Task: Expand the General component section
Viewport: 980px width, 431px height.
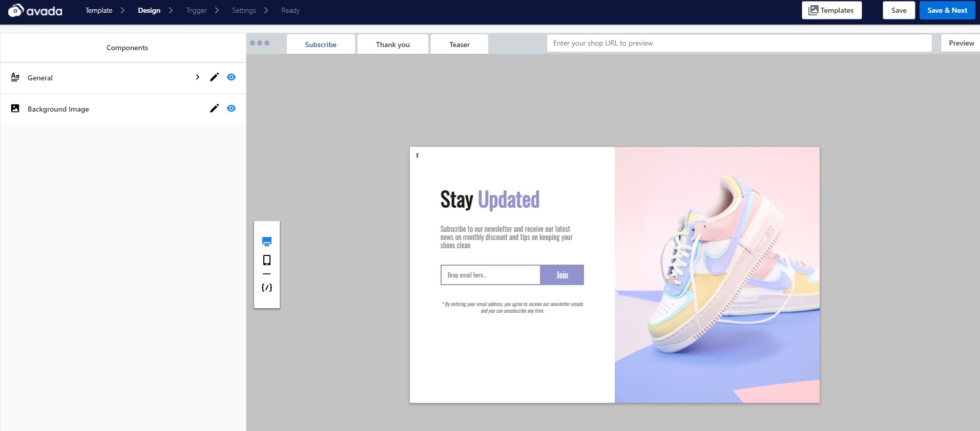Action: (197, 77)
